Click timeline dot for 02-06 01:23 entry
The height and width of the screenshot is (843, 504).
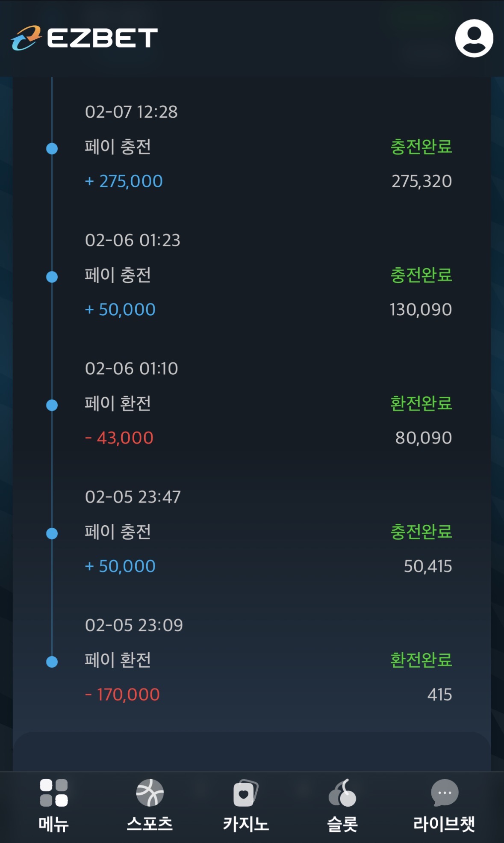tap(52, 277)
